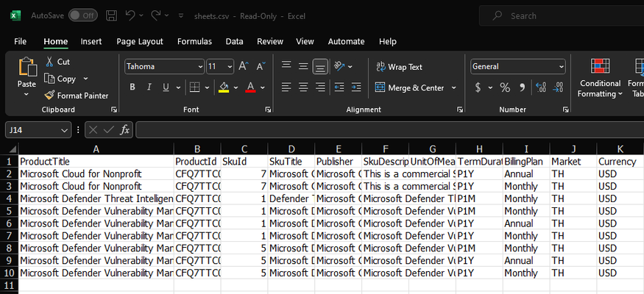
Task: Toggle Italic formatting
Action: [149, 87]
